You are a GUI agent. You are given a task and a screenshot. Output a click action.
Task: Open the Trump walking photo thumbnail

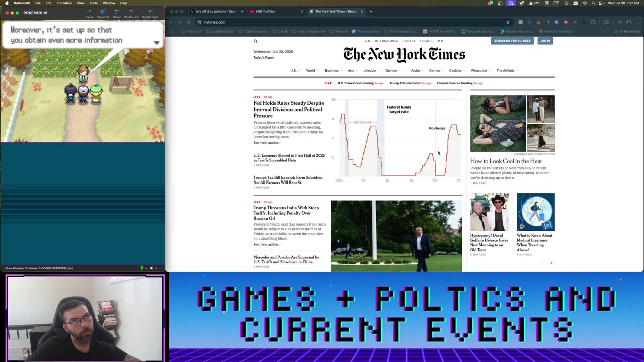[x=396, y=236]
